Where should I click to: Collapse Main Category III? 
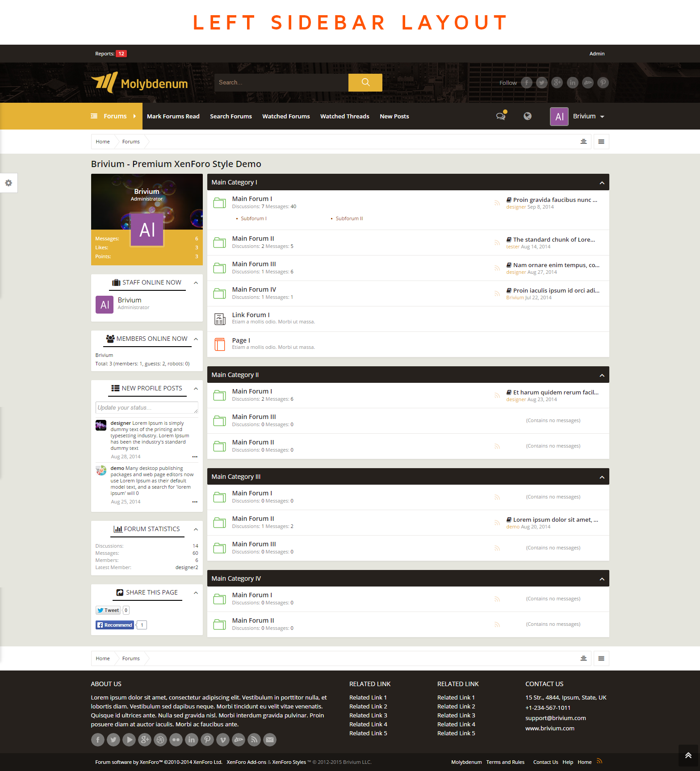tap(602, 477)
